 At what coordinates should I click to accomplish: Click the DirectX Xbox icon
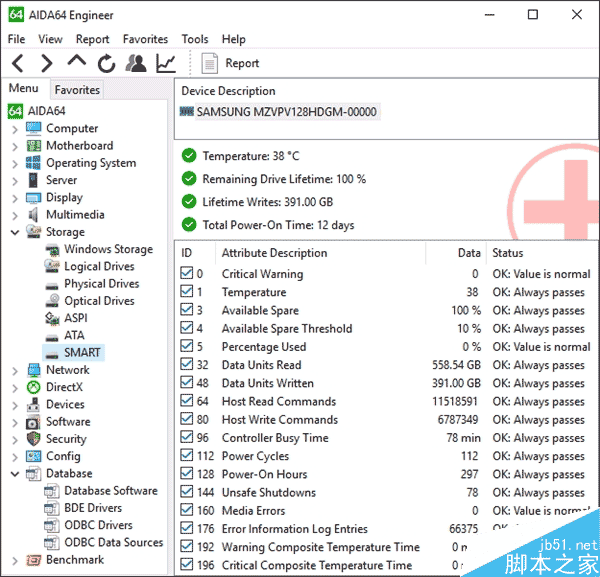34,387
